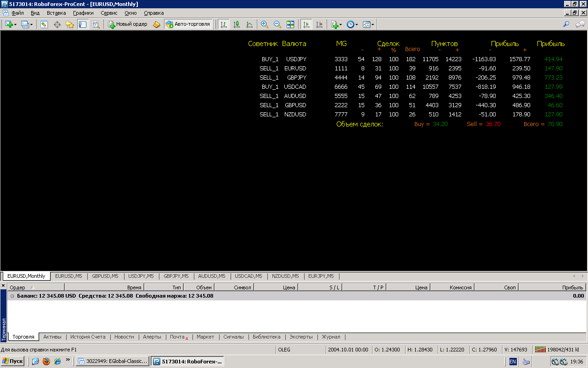Image resolution: width=588 pixels, height=368 pixels.
Task: Close the Terminal panel with its x
Action: [x=3, y=286]
